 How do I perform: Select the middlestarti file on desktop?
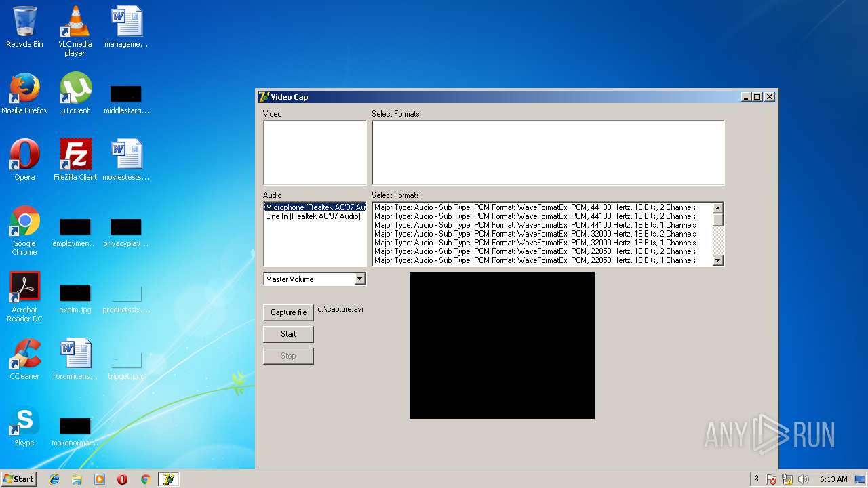coord(126,100)
